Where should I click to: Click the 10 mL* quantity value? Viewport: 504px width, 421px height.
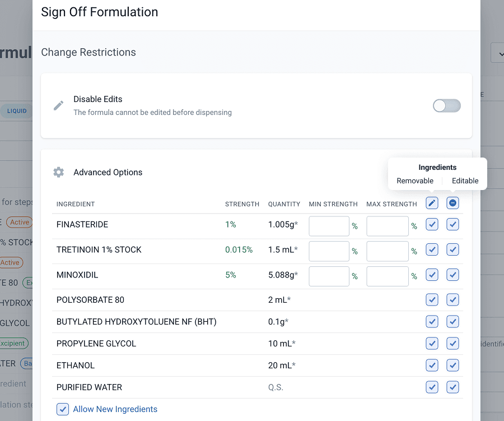pyautogui.click(x=282, y=344)
